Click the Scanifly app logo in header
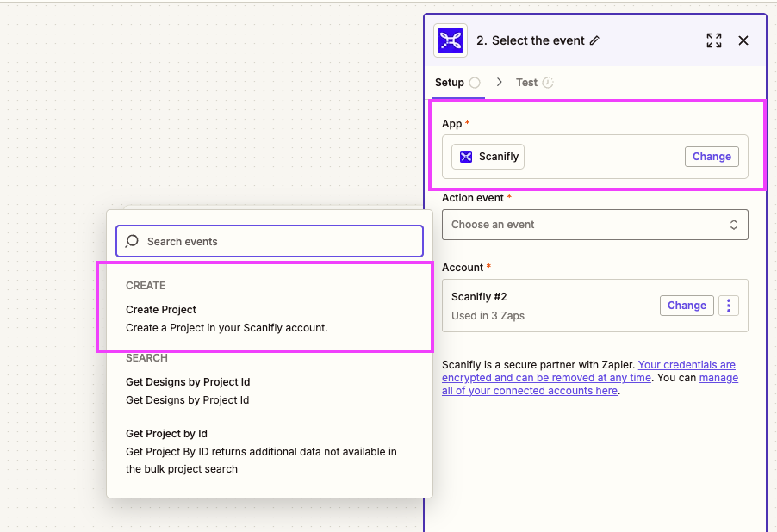The image size is (777, 532). pyautogui.click(x=451, y=40)
